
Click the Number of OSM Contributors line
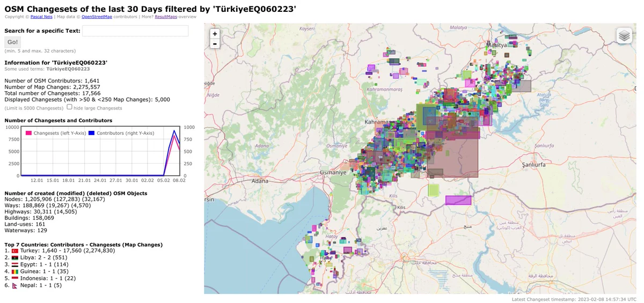point(53,80)
